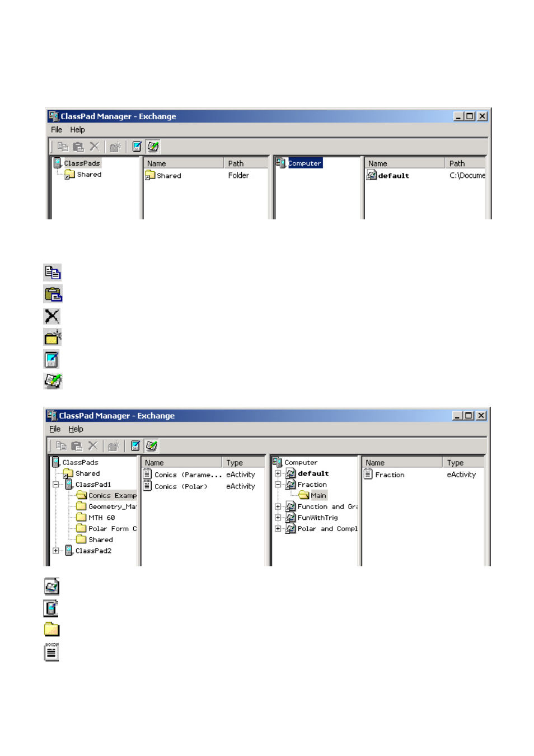
Task: Click the standalone eActivity notepad legend icon
Action: point(51,652)
